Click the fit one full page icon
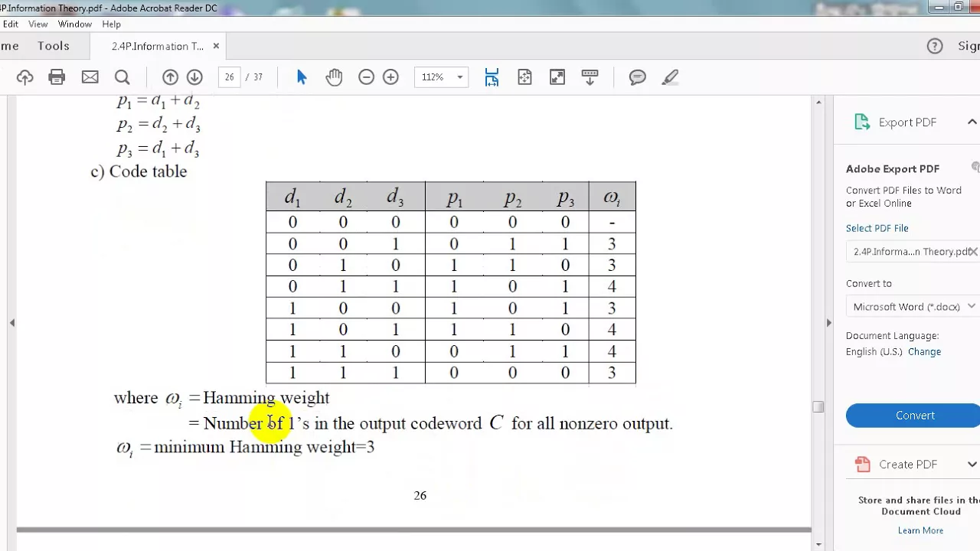980x551 pixels. pyautogui.click(x=524, y=77)
